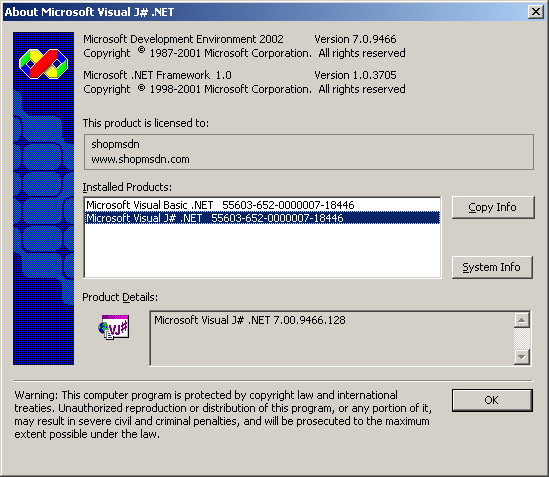Select Microsoft Visual J# .NET list entry

tap(262, 218)
